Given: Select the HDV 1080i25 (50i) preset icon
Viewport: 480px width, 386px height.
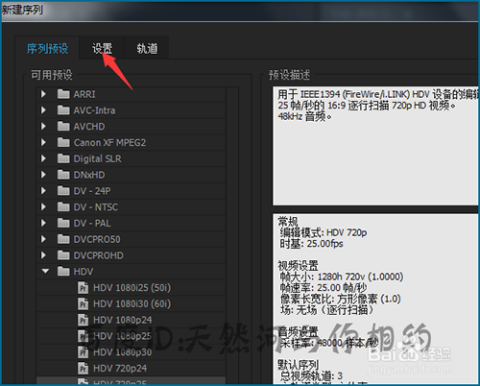Looking at the screenshot, I should coord(83,287).
